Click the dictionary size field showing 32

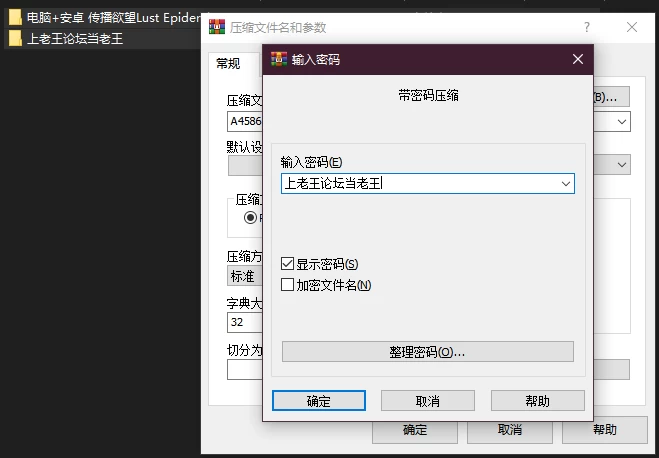tap(245, 322)
